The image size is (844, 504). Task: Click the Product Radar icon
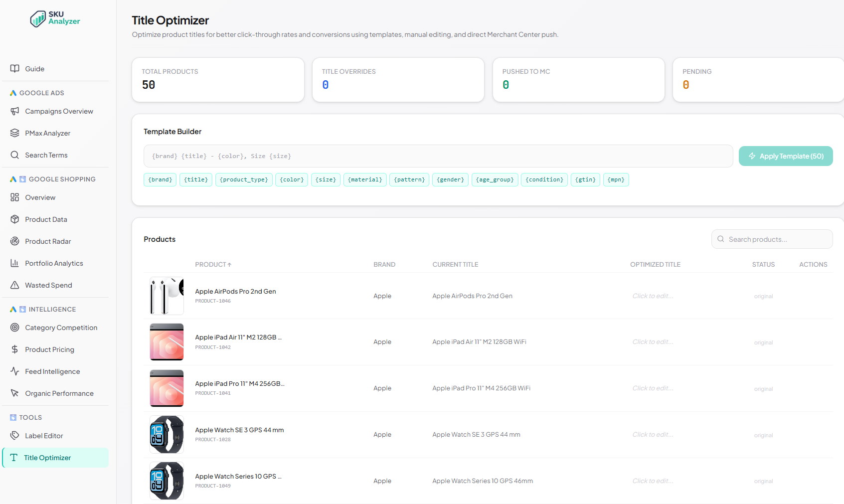15,241
